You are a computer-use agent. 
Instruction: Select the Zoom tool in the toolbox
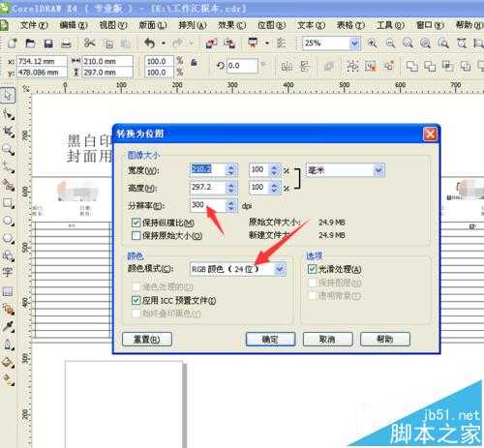8,150
